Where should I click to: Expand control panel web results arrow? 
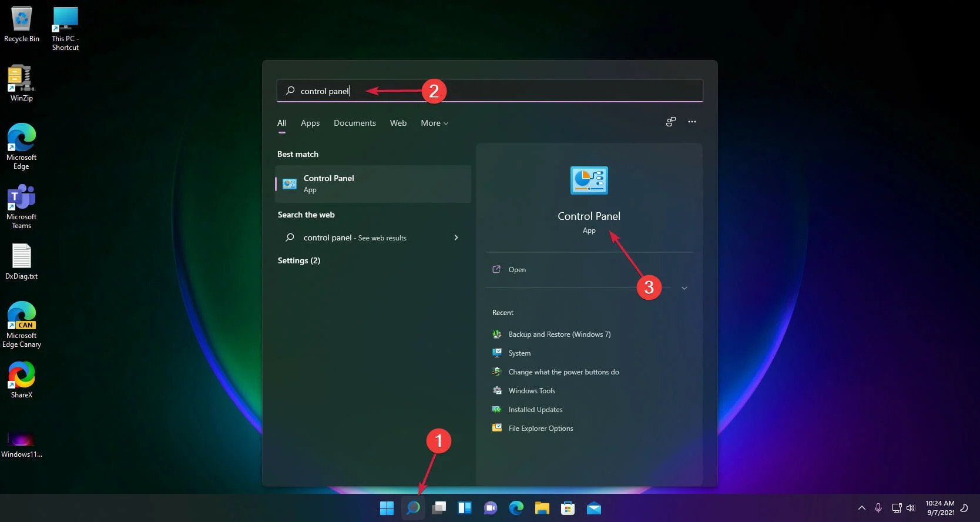[456, 237]
